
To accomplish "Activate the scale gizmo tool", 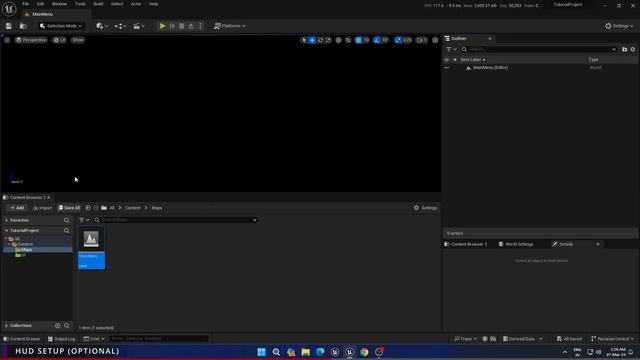I will pyautogui.click(x=329, y=40).
